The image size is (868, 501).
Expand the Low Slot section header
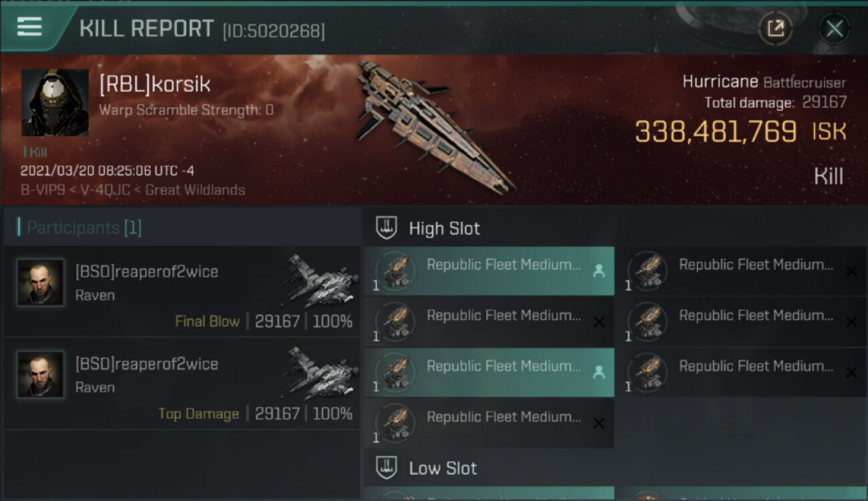pos(443,468)
